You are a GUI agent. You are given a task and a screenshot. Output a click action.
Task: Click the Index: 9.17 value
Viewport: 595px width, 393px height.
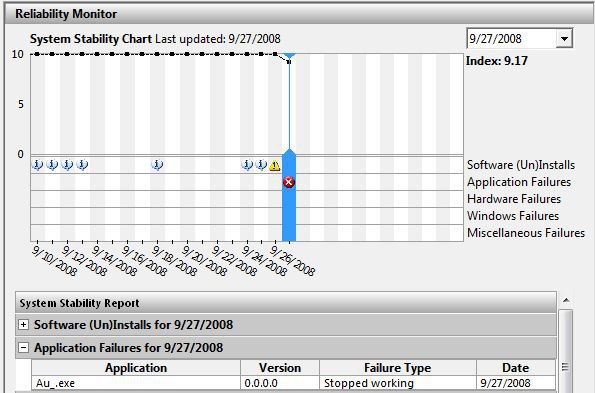[497, 61]
